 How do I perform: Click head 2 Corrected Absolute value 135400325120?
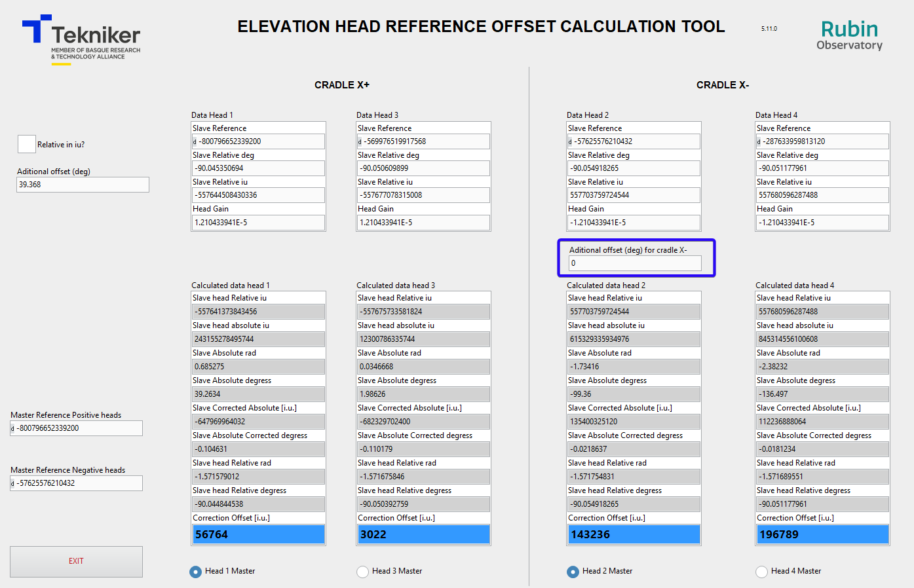tap(634, 422)
